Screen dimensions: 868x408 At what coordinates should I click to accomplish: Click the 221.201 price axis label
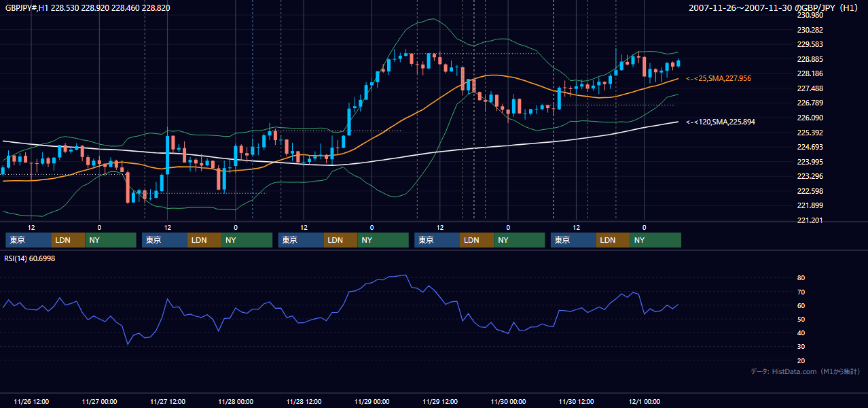point(810,220)
